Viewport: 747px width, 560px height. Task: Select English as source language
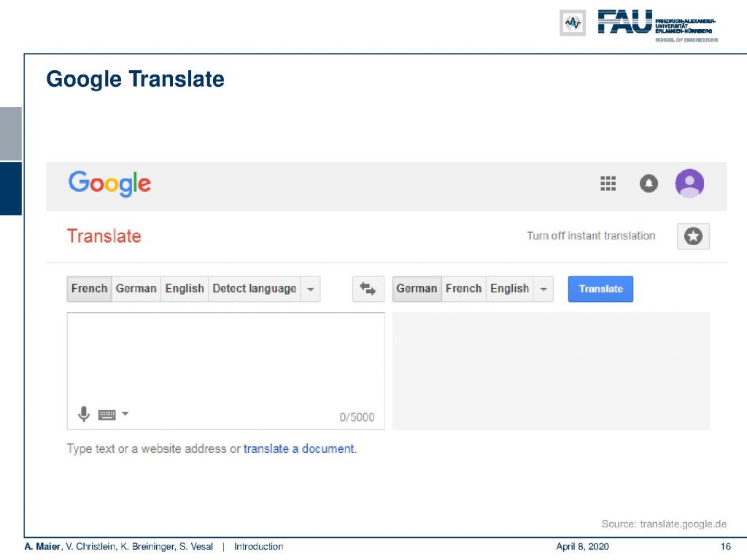point(185,289)
